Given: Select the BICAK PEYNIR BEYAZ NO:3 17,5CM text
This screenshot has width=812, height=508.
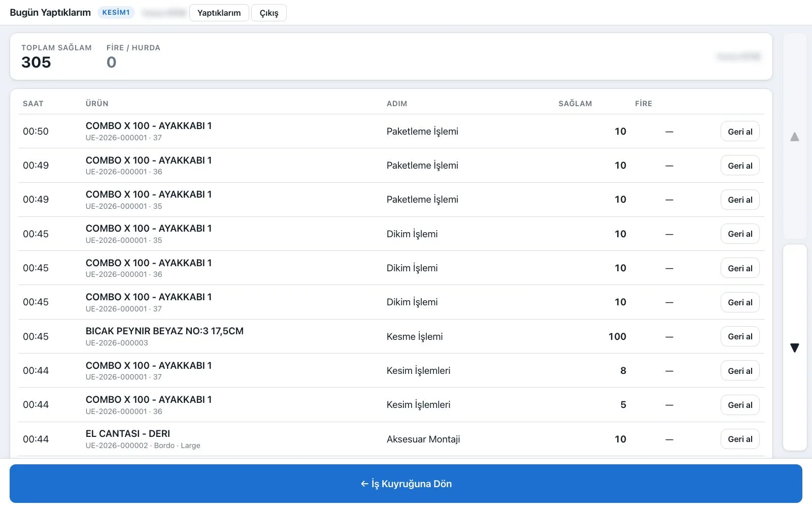Looking at the screenshot, I should click(x=164, y=331).
